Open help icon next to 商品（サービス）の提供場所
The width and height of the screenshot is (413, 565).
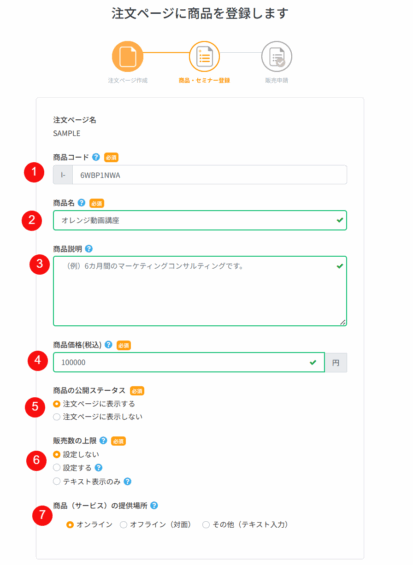pyautogui.click(x=154, y=506)
